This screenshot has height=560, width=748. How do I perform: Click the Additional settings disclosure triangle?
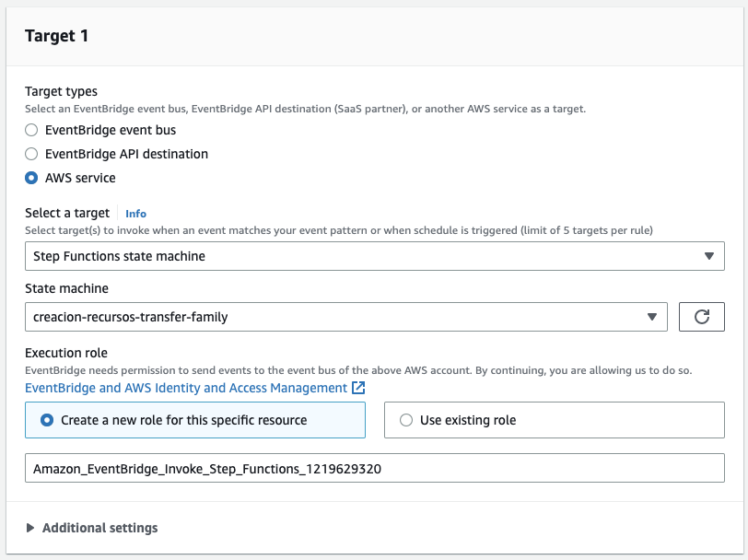(30, 528)
